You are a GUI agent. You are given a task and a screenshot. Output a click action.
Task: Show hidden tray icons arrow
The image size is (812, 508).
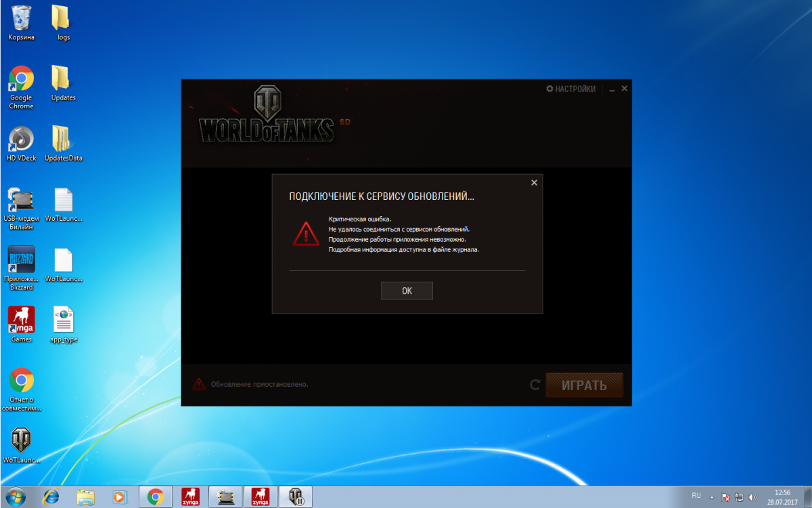coord(713,496)
